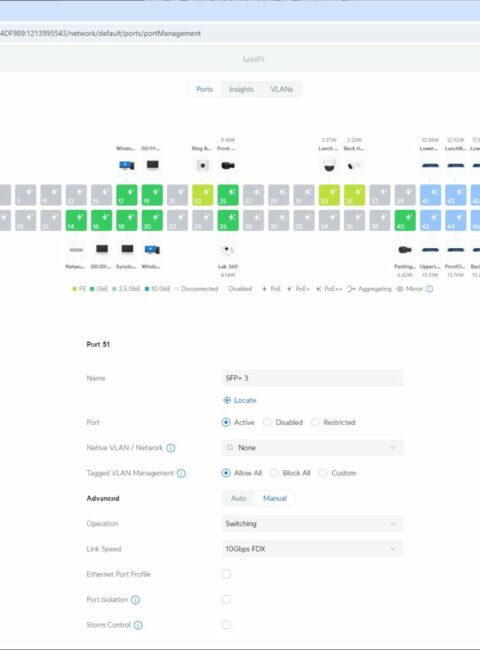The height and width of the screenshot is (650, 480).
Task: Select green port 20 in bottom row
Action: 152,221
